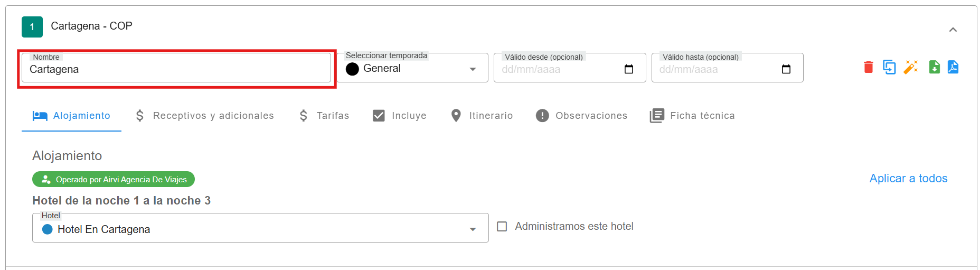The width and height of the screenshot is (980, 270).
Task: Click the green file download icon
Action: tap(934, 67)
